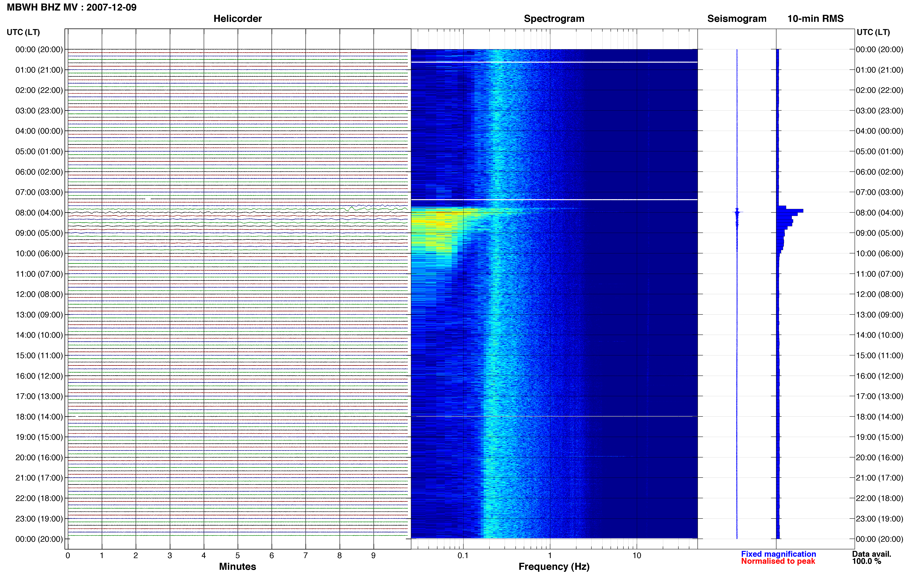Viewport: 924px width, 578px height.
Task: Click the largest RMS bar near 08:00
Action: pyautogui.click(x=789, y=211)
